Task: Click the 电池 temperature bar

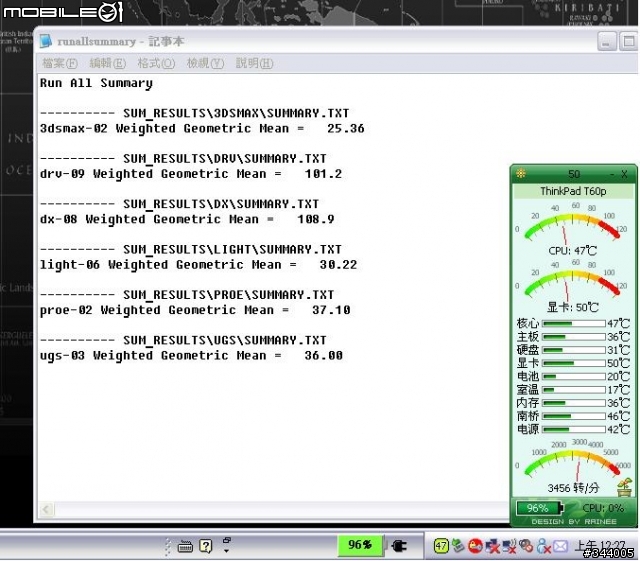Action: pos(573,376)
